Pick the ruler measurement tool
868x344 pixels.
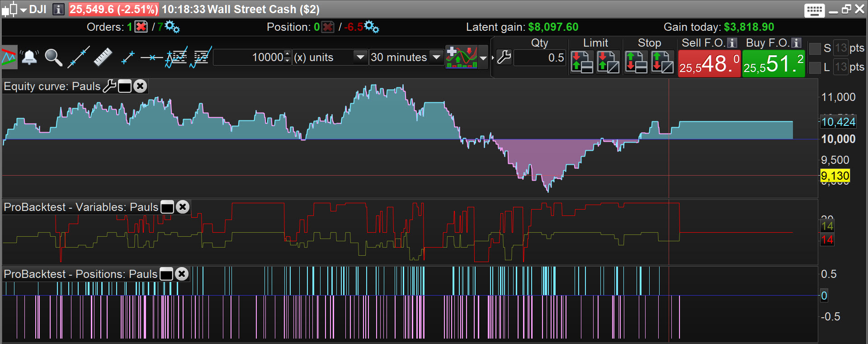(x=103, y=57)
